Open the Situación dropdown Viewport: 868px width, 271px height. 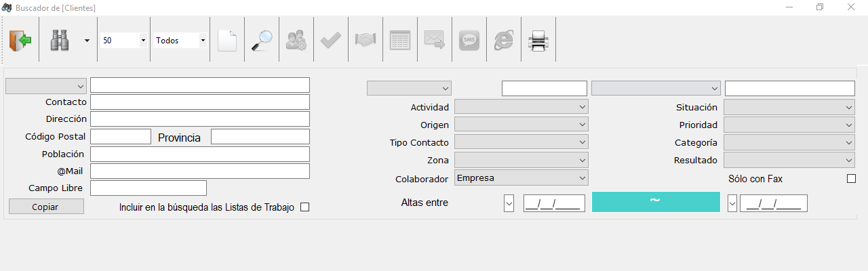tap(789, 107)
